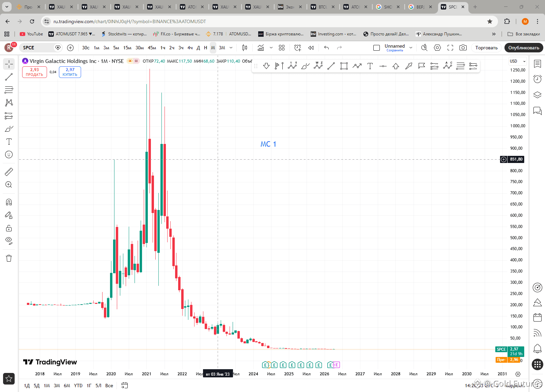Expand the time interval dropdown chevron

pyautogui.click(x=231, y=48)
